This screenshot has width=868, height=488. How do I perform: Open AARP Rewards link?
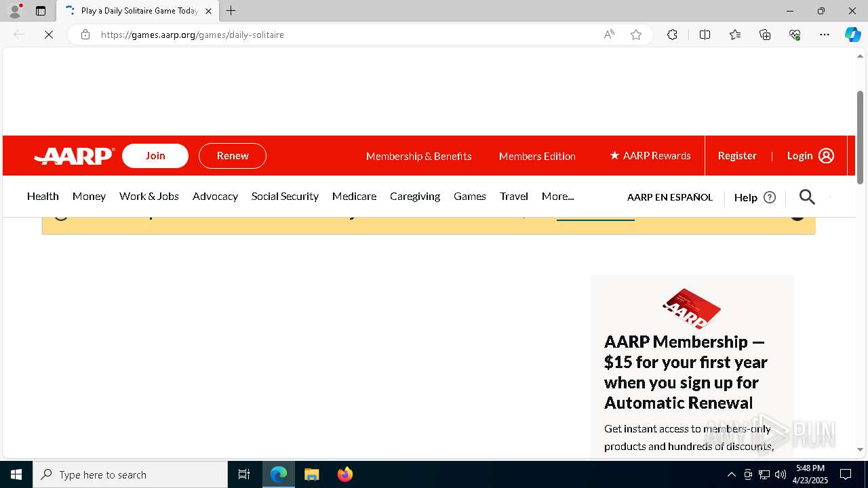[650, 156]
